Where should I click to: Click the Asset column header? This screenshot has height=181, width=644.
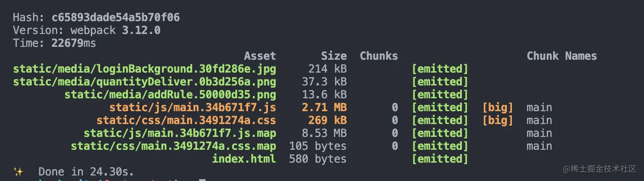[x=260, y=56]
